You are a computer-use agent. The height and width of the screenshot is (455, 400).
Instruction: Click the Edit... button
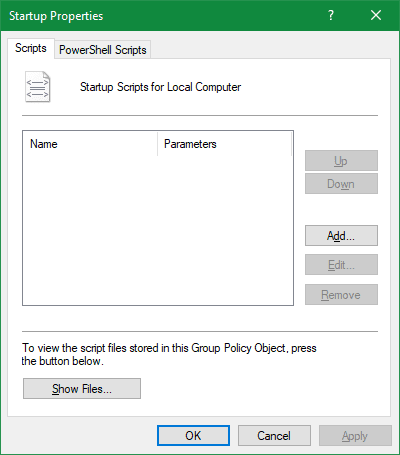point(341,265)
